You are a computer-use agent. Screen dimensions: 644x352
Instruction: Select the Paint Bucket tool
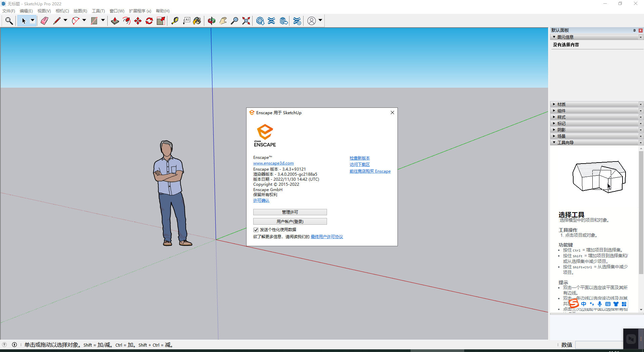(197, 21)
